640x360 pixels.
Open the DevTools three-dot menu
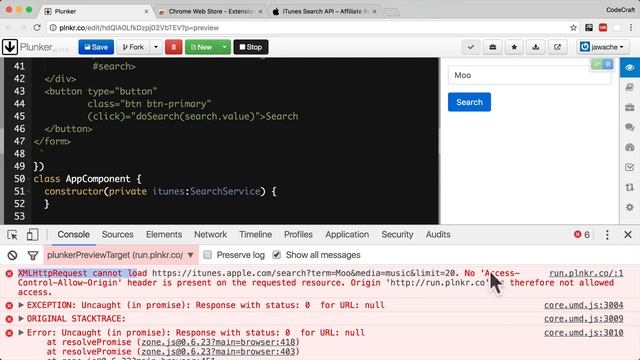[x=607, y=235]
